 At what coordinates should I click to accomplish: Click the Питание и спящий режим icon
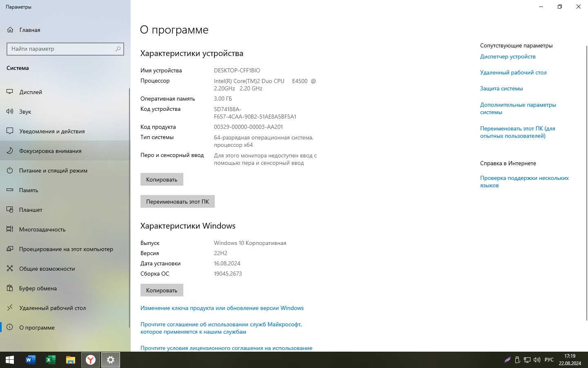[x=10, y=171]
